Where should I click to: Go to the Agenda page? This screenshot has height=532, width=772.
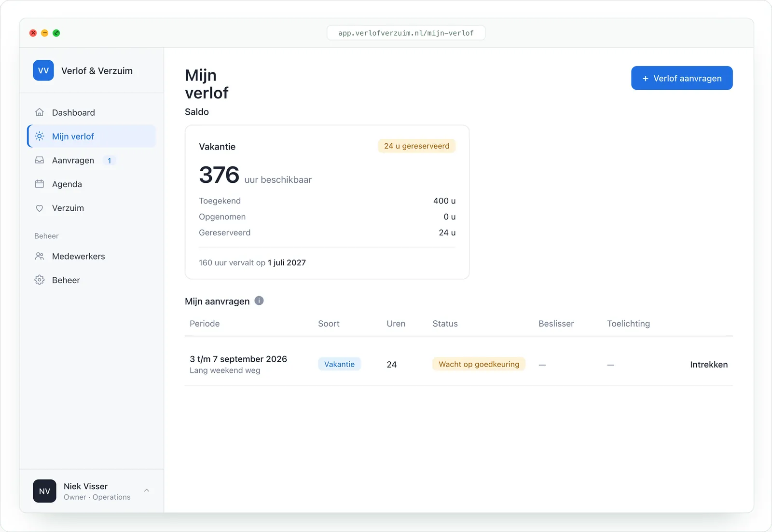pos(92,184)
